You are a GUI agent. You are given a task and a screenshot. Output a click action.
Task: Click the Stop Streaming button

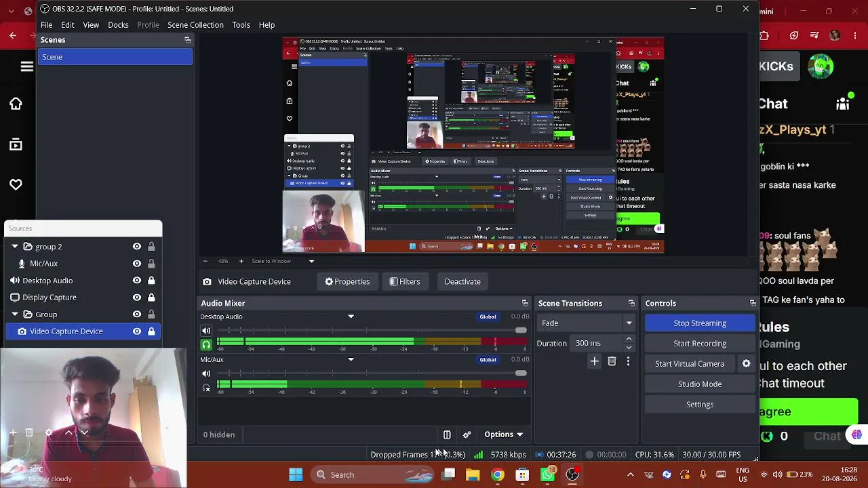tap(700, 323)
